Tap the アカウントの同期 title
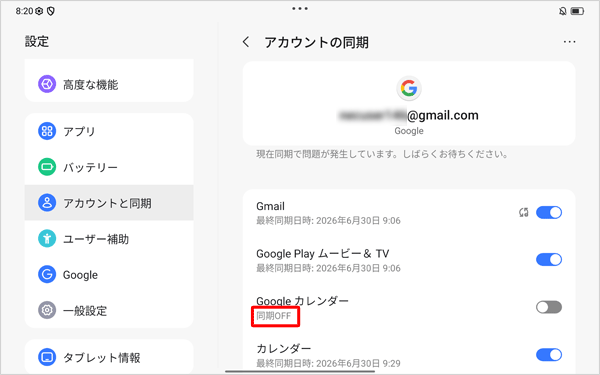The height and width of the screenshot is (375, 600). (x=316, y=42)
